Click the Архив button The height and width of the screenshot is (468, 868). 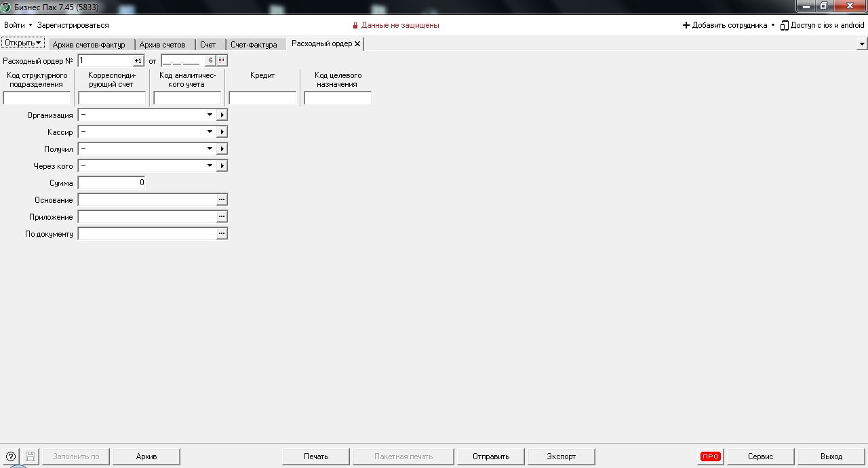coord(146,456)
